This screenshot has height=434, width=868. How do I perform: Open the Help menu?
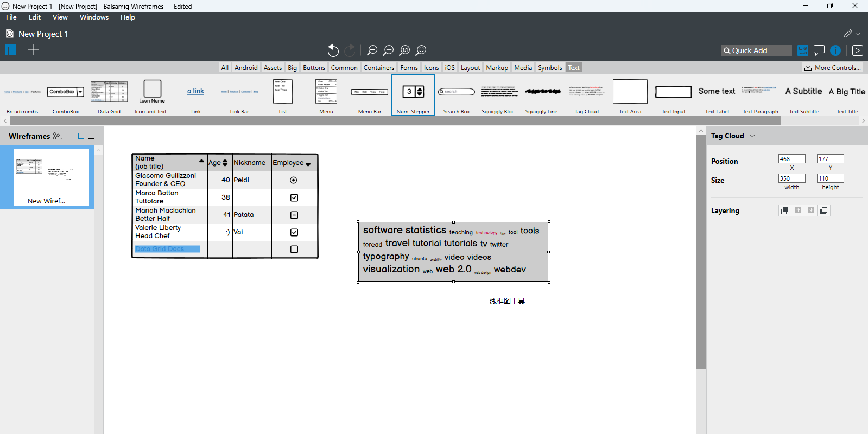pos(128,17)
